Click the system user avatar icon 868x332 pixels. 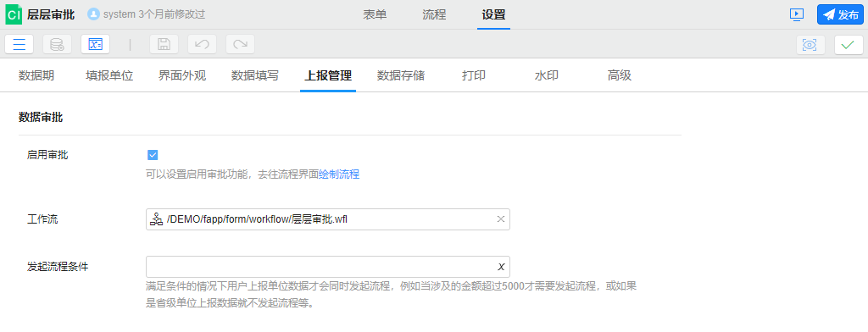click(x=93, y=14)
